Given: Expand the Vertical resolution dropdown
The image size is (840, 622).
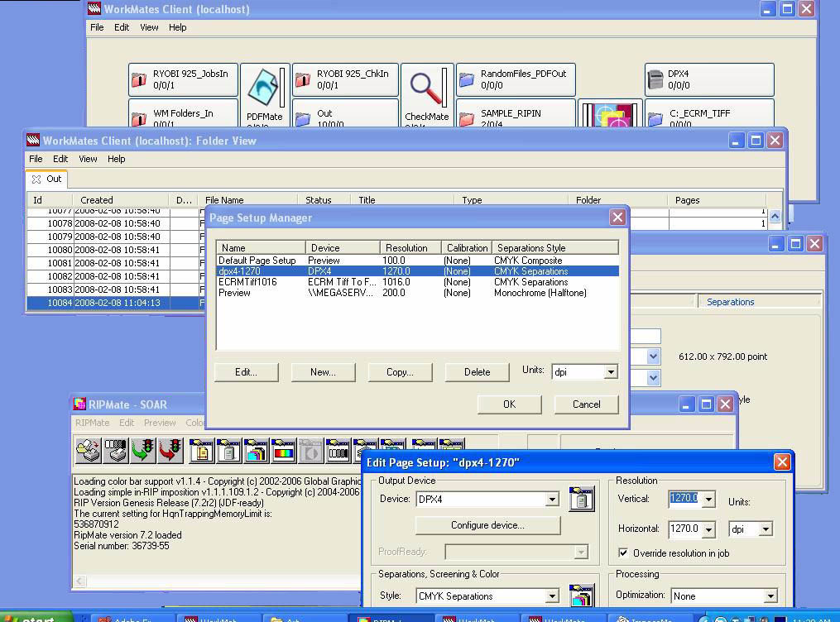Looking at the screenshot, I should (708, 500).
